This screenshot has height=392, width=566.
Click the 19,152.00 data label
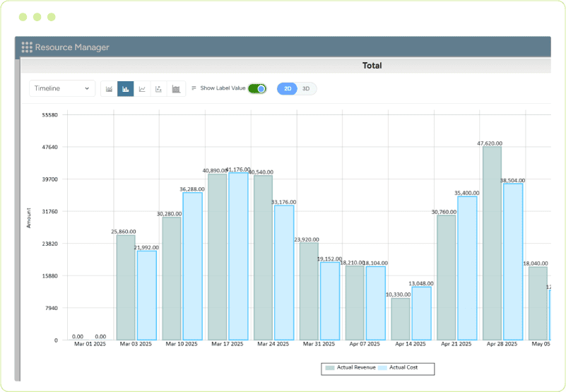(x=329, y=259)
